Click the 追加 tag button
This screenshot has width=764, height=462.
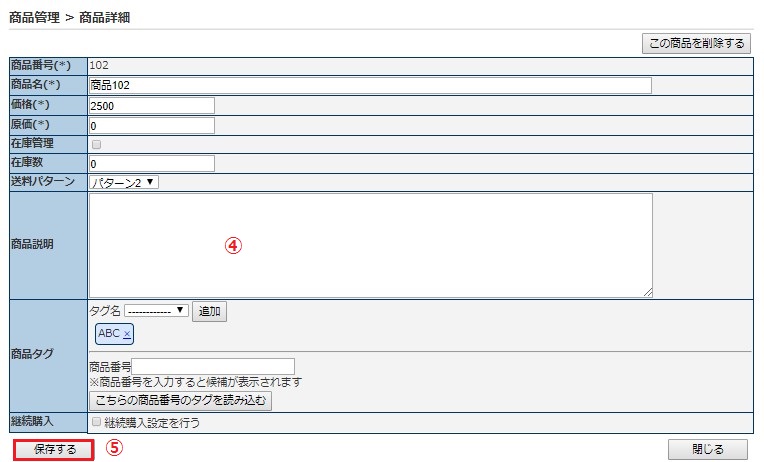pos(210,311)
